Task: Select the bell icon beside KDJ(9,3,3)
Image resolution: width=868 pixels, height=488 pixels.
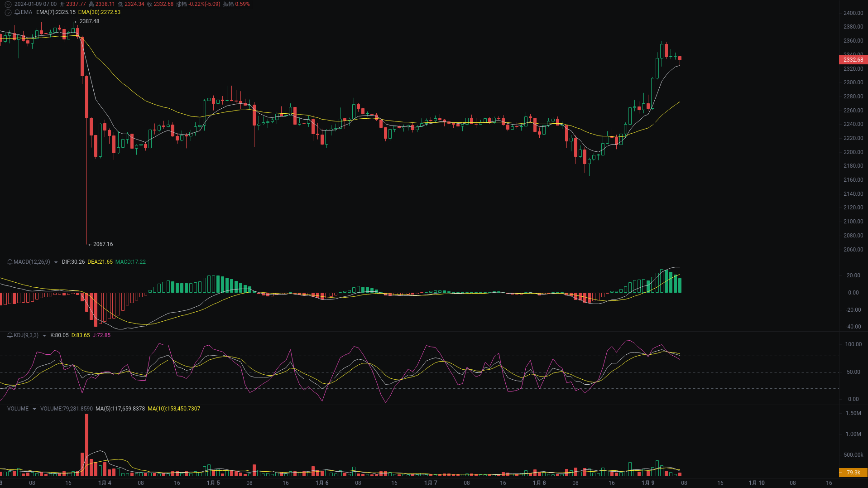Action: coord(9,335)
